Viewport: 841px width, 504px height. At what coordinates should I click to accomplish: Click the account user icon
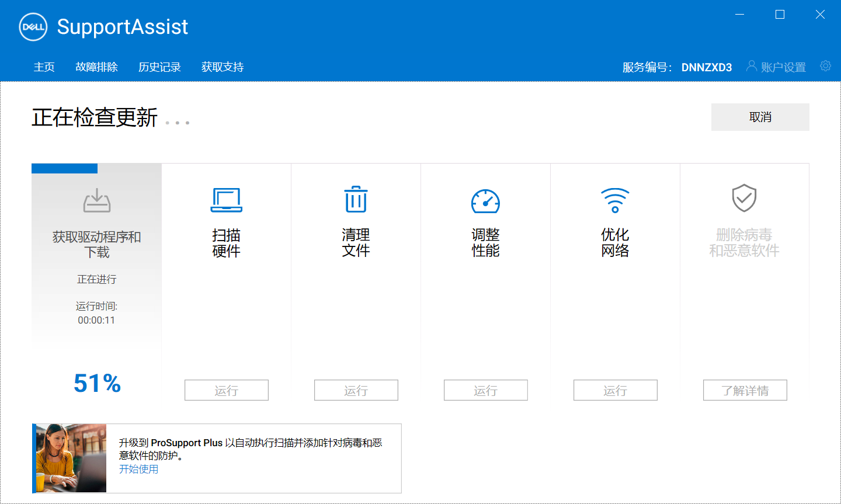(752, 66)
